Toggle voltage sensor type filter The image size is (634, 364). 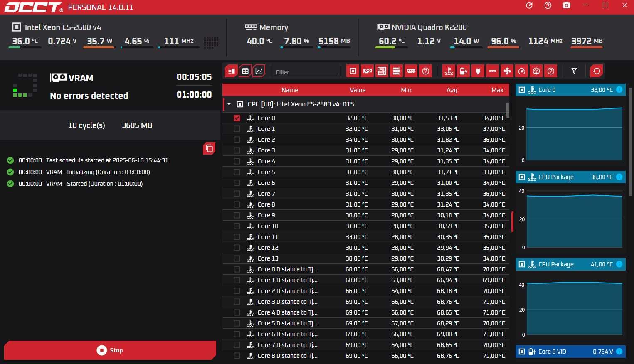[x=464, y=71]
